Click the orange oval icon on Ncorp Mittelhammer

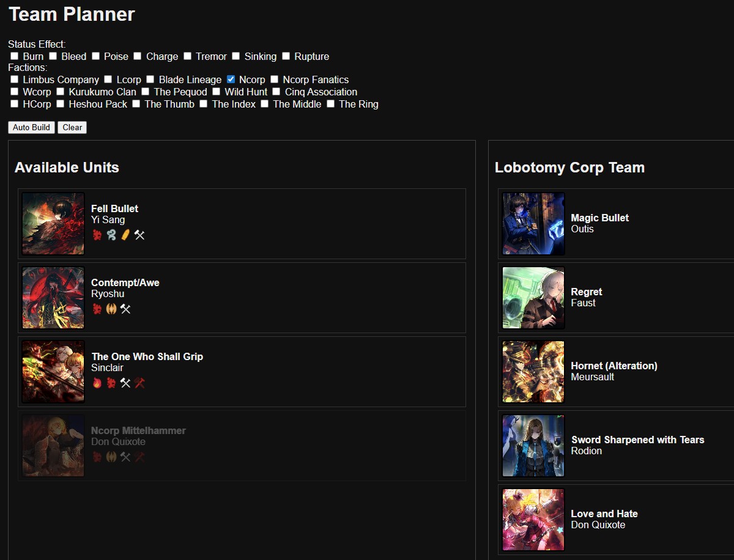pos(111,457)
